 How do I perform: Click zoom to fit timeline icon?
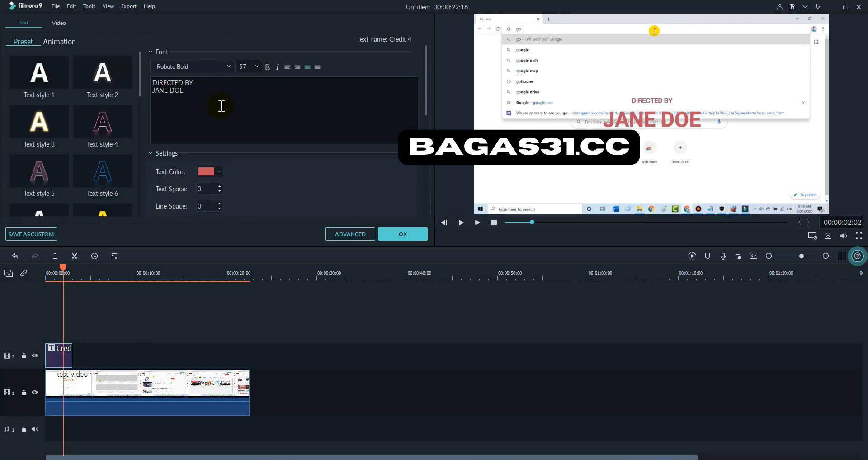(754, 256)
